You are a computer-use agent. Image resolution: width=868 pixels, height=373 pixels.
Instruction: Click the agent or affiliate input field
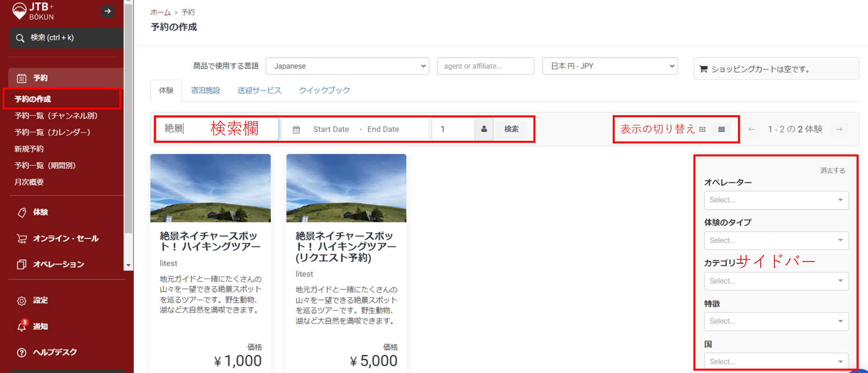pos(486,66)
